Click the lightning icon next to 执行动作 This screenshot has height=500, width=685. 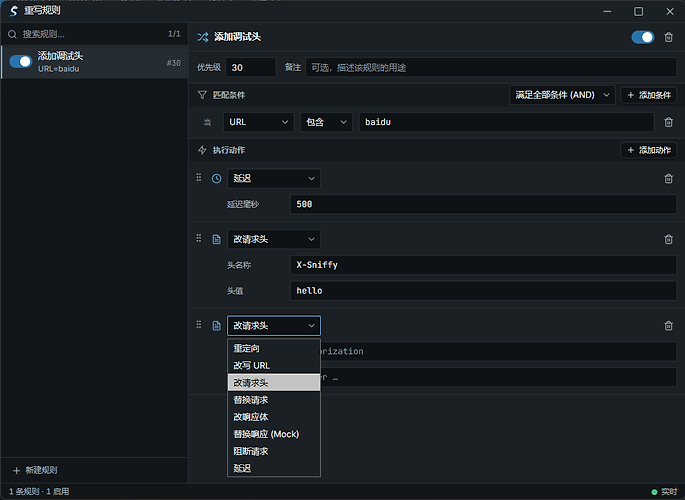202,150
